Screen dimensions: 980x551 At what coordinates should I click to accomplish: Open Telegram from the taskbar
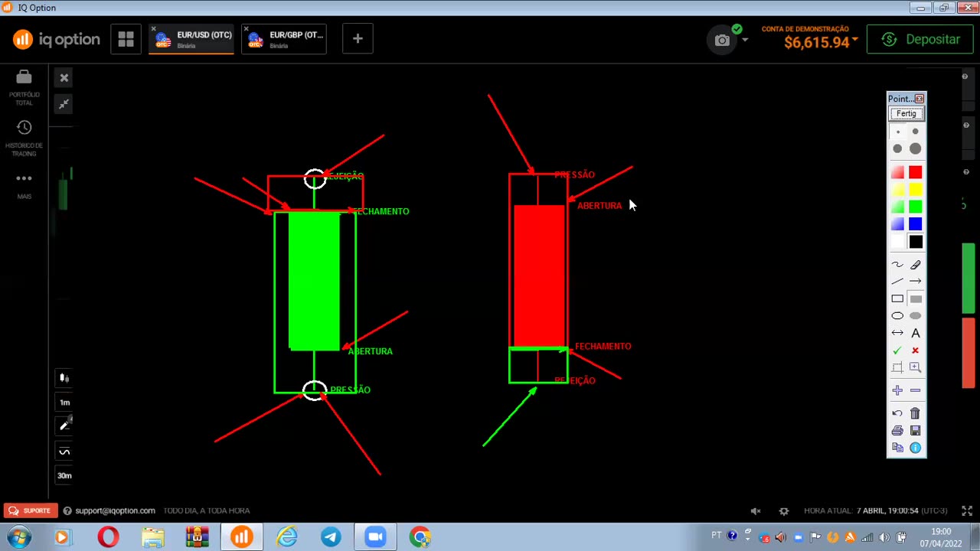tap(331, 537)
